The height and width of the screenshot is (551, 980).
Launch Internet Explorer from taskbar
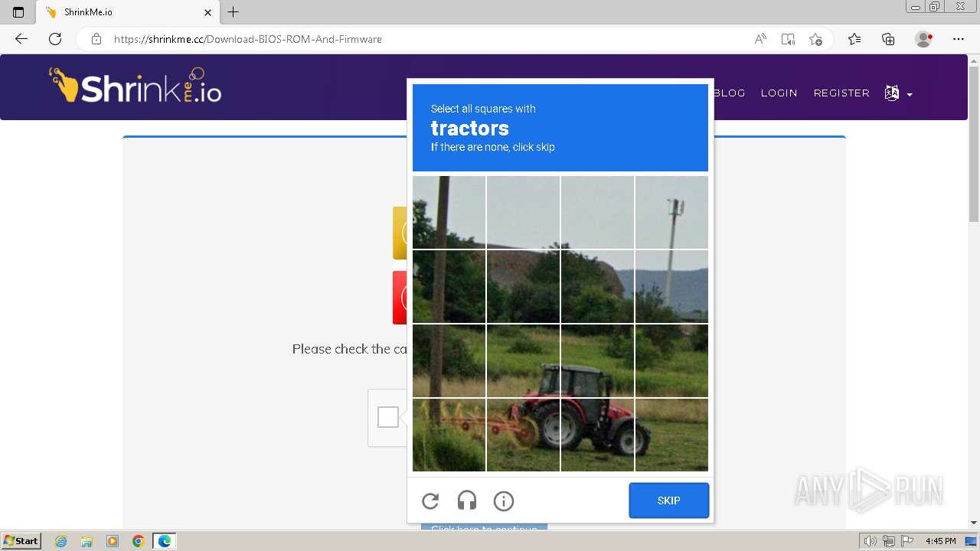61,541
